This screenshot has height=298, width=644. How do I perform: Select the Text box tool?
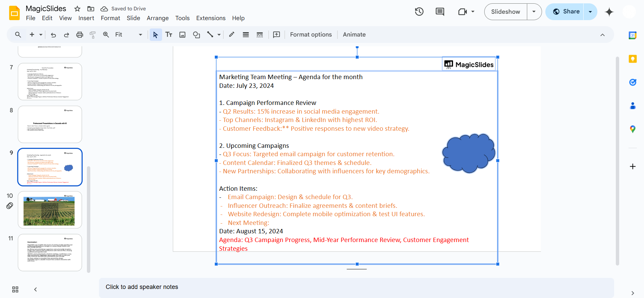tap(169, 35)
